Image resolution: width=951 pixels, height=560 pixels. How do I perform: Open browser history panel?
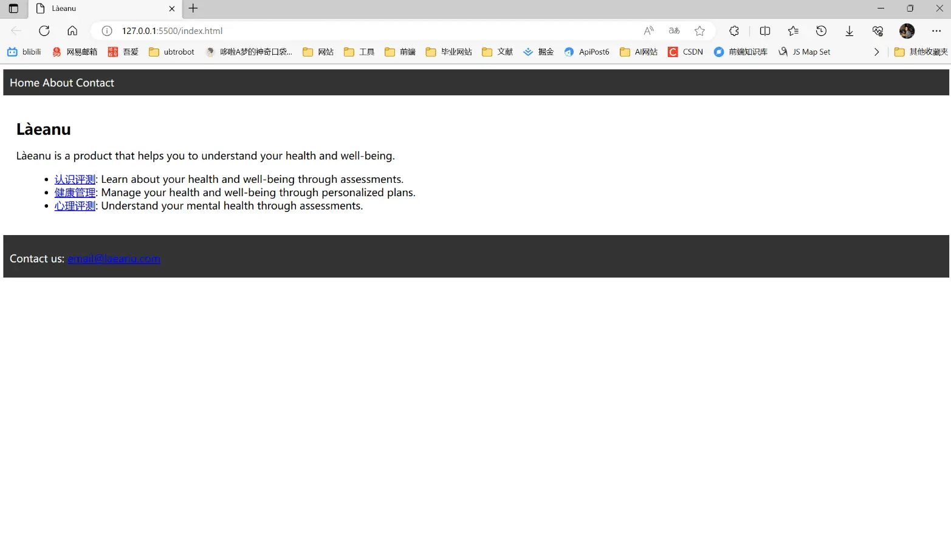tap(821, 31)
